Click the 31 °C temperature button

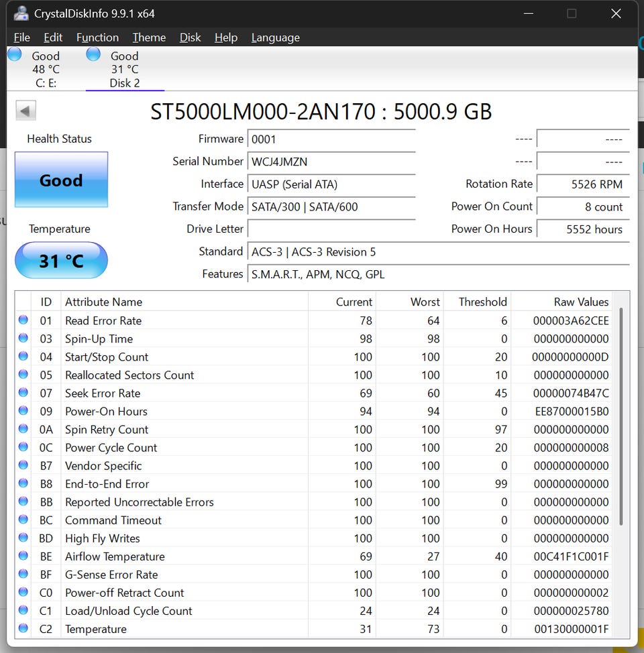(x=61, y=260)
